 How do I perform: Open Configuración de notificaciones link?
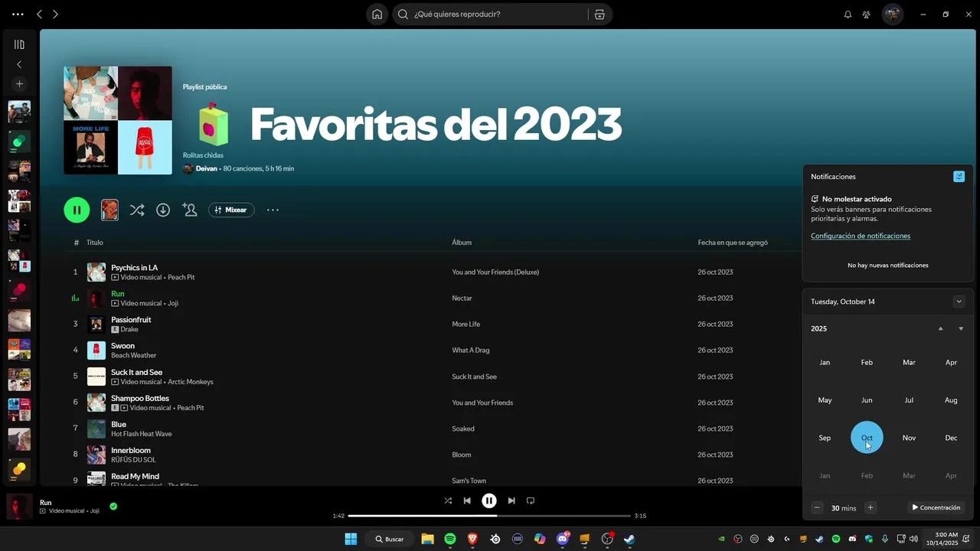point(861,236)
